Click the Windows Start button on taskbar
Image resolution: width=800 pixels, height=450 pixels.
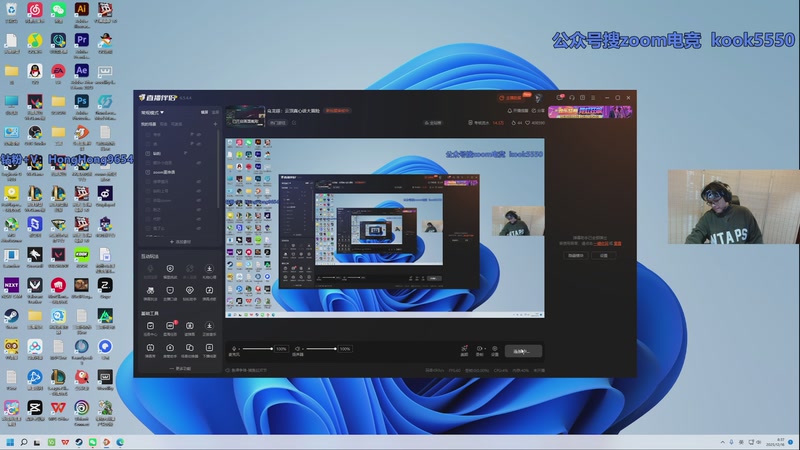point(12,441)
